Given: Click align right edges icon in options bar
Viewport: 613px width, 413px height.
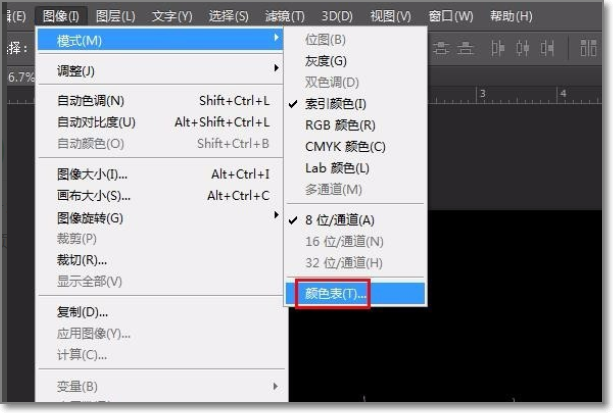Looking at the screenshot, I should click(x=547, y=48).
